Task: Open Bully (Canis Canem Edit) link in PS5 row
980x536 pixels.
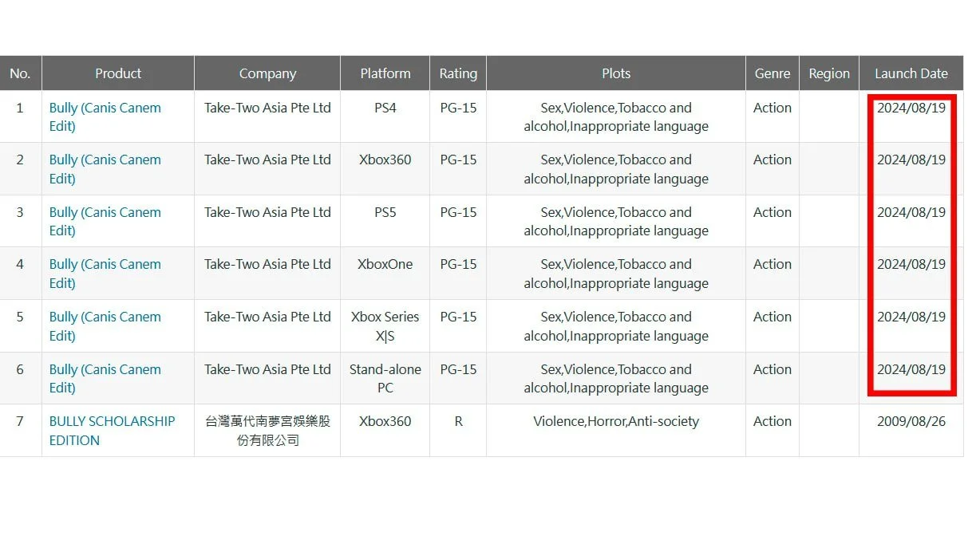Action: coord(105,221)
